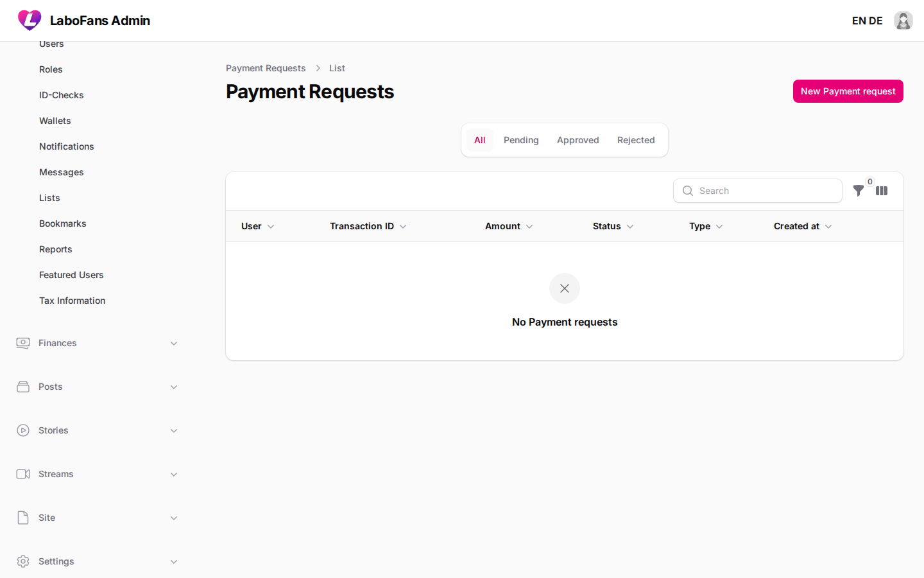Click the Site page icon

click(x=23, y=518)
